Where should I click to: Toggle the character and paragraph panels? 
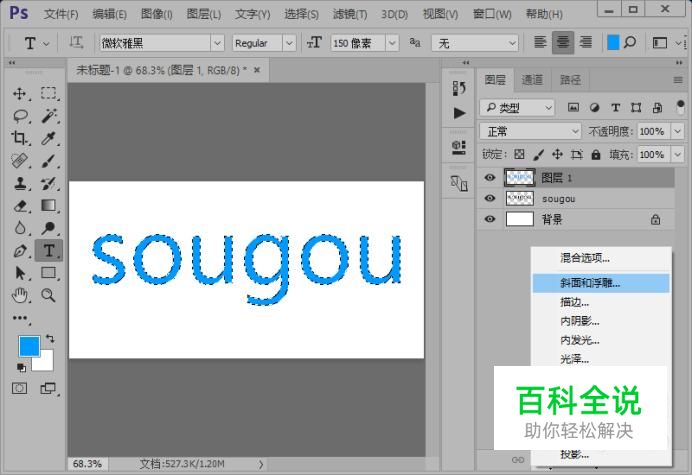click(x=660, y=43)
